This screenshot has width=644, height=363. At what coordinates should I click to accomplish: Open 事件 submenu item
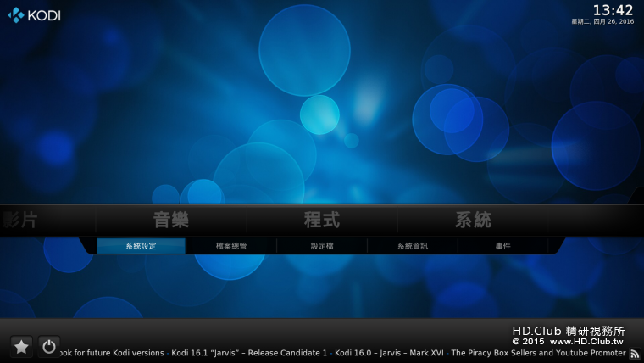click(x=502, y=246)
